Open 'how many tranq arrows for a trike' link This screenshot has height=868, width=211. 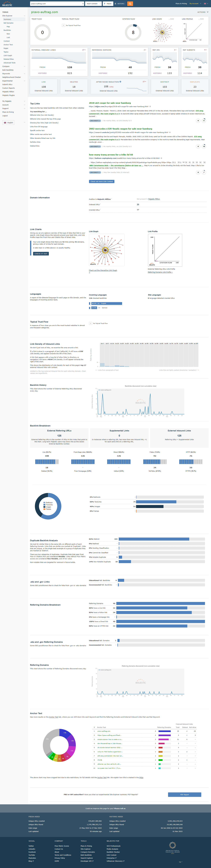coord(111,155)
